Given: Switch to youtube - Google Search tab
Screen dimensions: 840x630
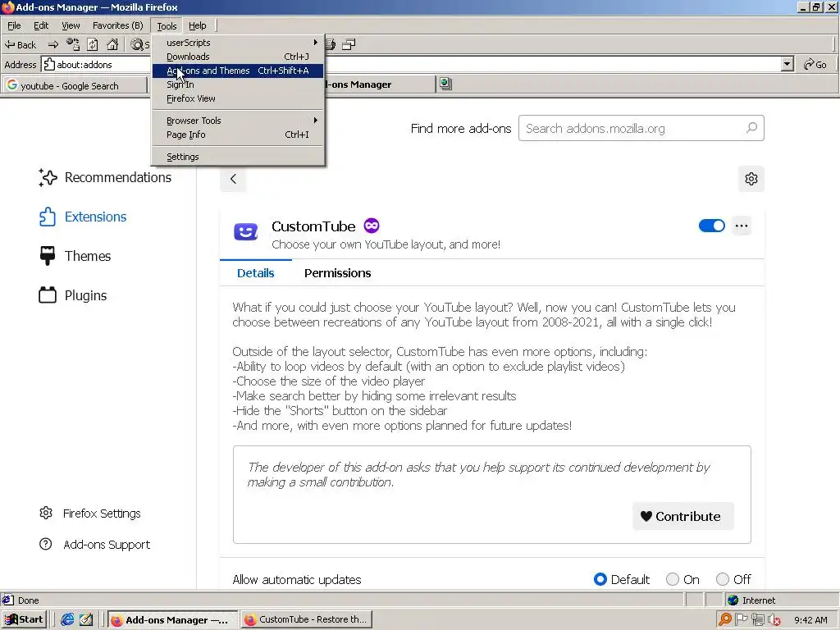Looking at the screenshot, I should [x=75, y=85].
